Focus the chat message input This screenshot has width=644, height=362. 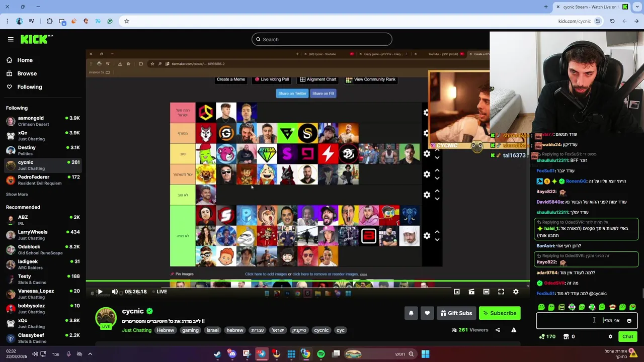[587, 320]
